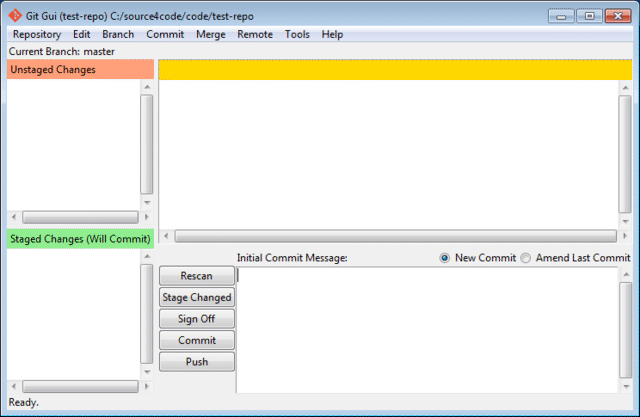Click the Staged Changes scroll down arrow
The image size is (640, 417).
(x=147, y=372)
